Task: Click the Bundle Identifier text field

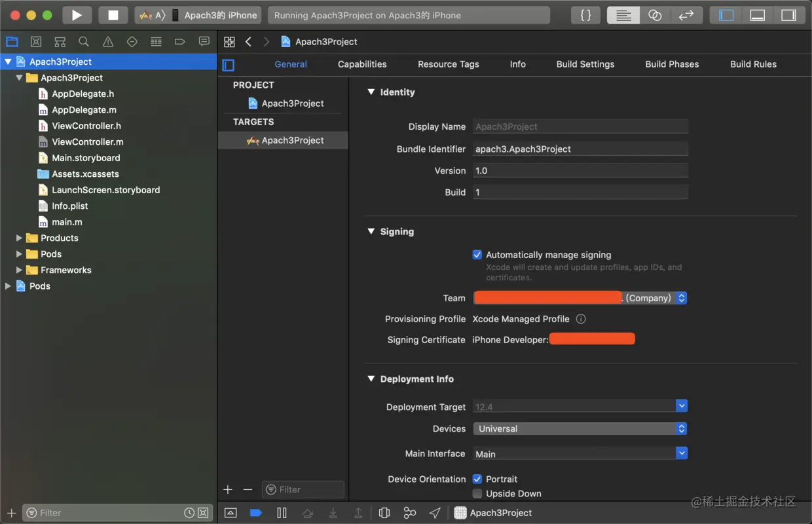Action: pyautogui.click(x=580, y=149)
